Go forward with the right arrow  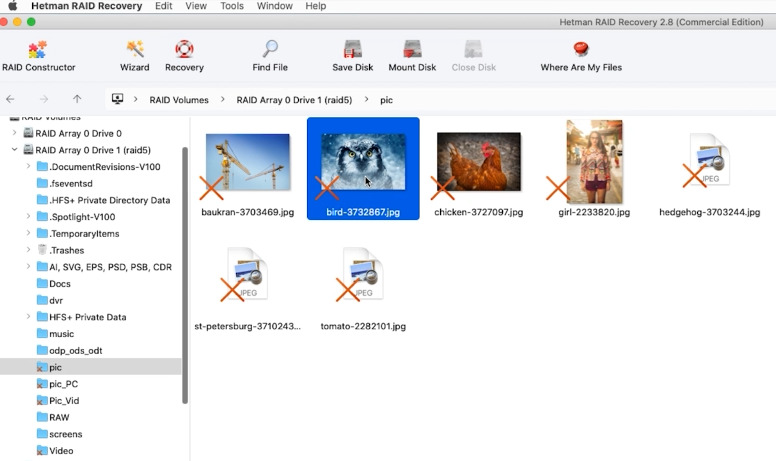pyautogui.click(x=44, y=99)
